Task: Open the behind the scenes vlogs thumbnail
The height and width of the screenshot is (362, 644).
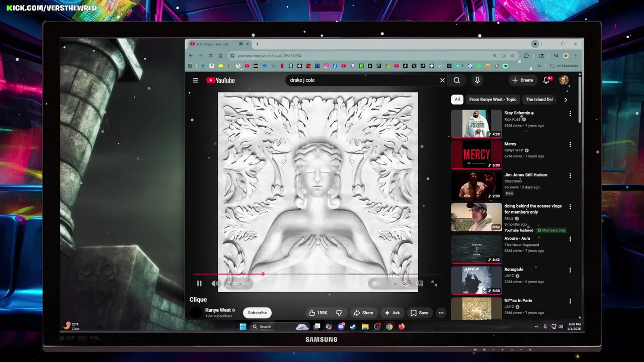Action: coord(476,217)
